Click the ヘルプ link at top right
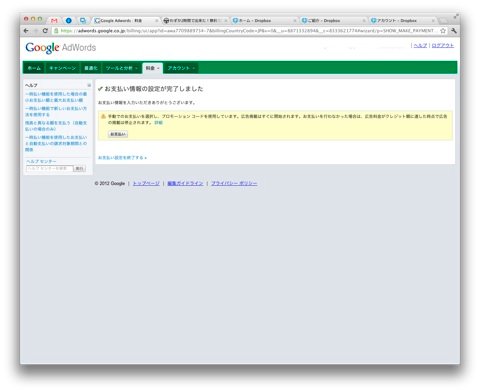The image size is (480, 392). point(420,45)
